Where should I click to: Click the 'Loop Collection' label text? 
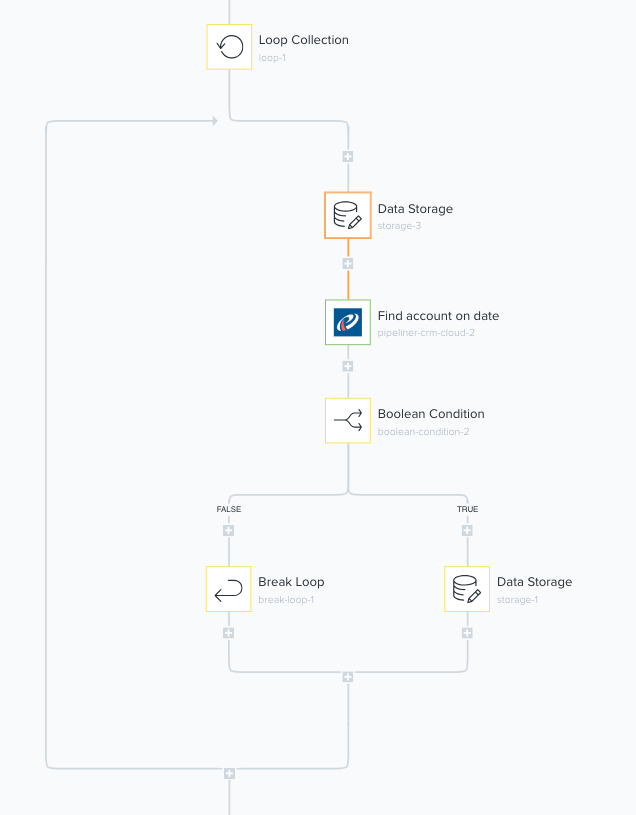point(303,40)
